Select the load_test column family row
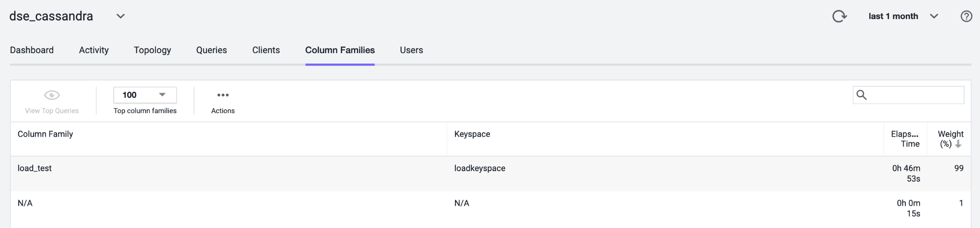Viewport: 980px width, 228px height. (490, 173)
